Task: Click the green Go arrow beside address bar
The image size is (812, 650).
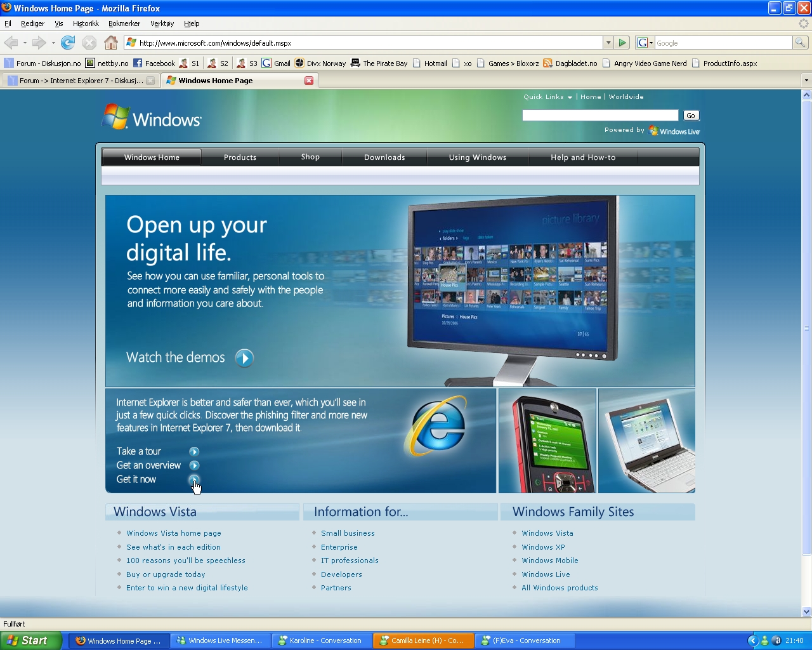Action: coord(622,43)
